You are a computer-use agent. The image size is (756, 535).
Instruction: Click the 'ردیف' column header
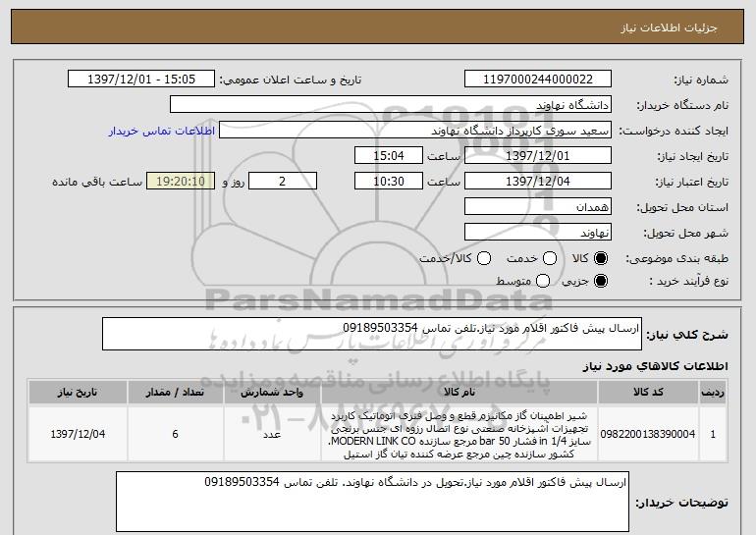[x=713, y=393]
